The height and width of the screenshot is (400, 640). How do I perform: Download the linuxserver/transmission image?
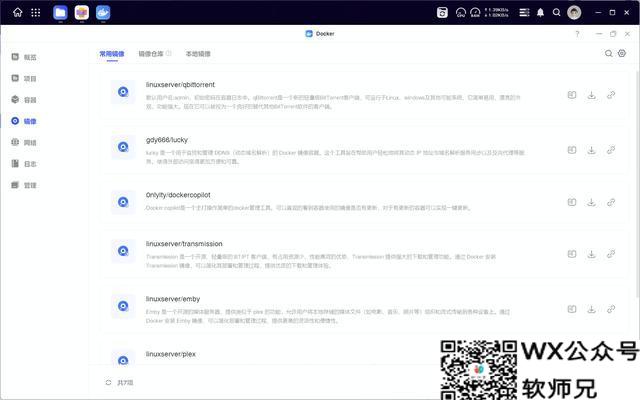pos(591,254)
